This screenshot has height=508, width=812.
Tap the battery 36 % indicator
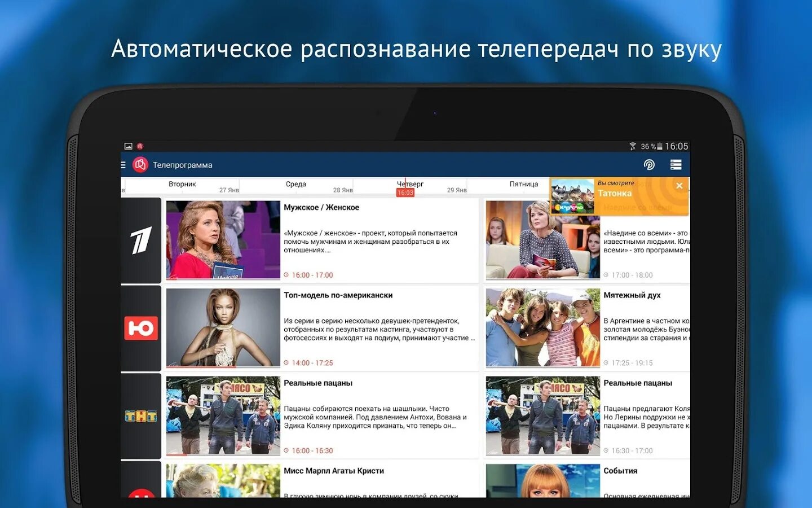pyautogui.click(x=651, y=146)
